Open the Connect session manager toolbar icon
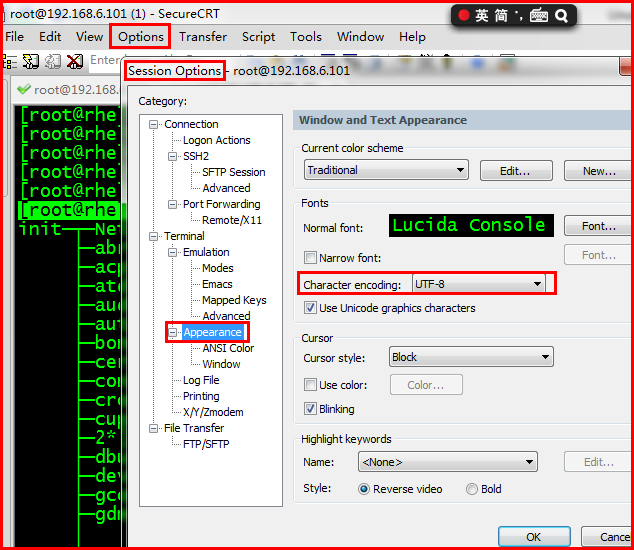 pyautogui.click(x=10, y=61)
